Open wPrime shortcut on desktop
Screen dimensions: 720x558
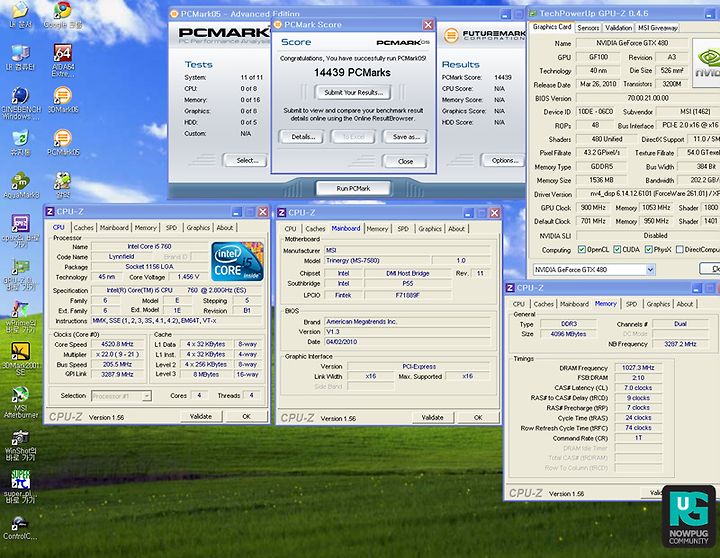point(21,316)
